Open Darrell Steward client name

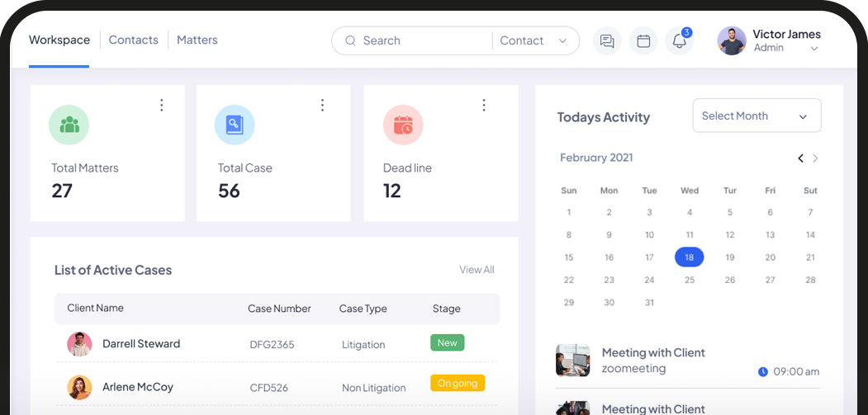141,343
